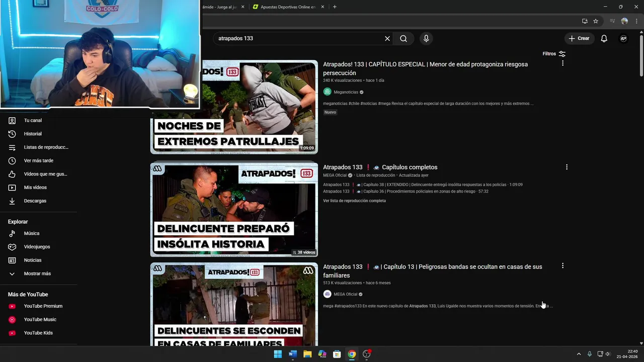Open File Explorer from the taskbar
644x362 pixels.
[307, 354]
